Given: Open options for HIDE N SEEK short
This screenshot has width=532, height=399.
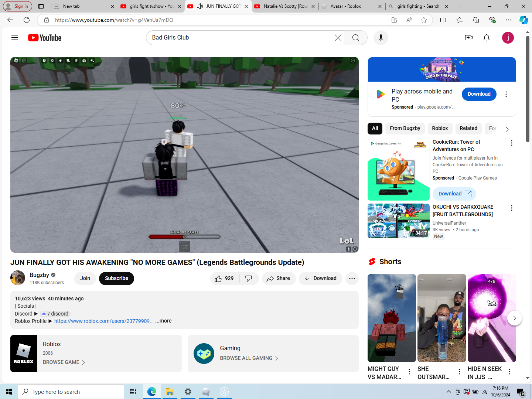Looking at the screenshot, I should pyautogui.click(x=509, y=372).
